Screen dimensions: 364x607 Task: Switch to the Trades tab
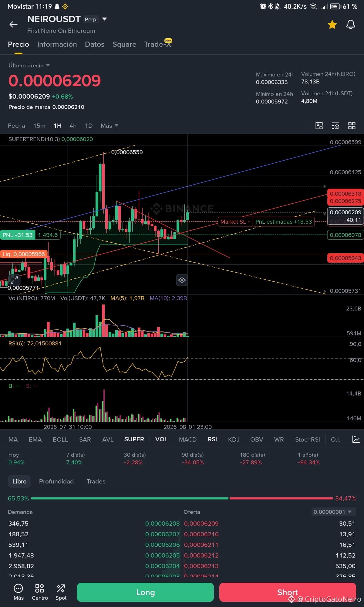coord(96,481)
